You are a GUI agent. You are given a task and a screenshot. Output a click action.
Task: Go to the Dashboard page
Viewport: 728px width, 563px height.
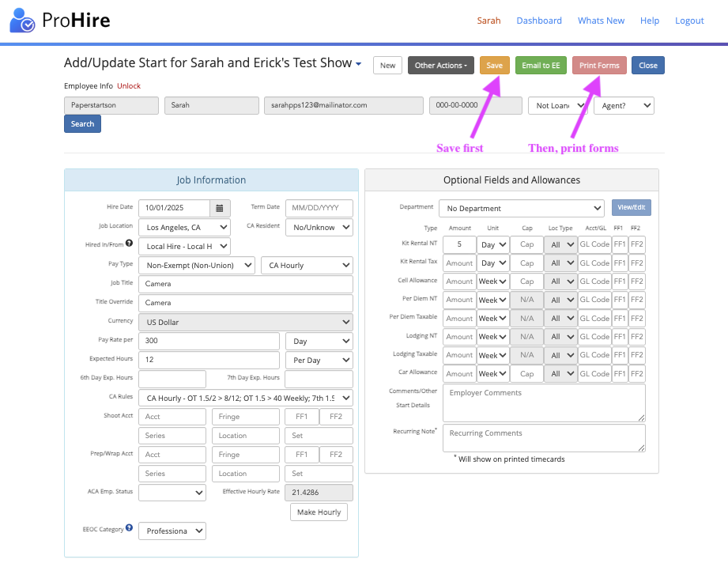(x=539, y=21)
